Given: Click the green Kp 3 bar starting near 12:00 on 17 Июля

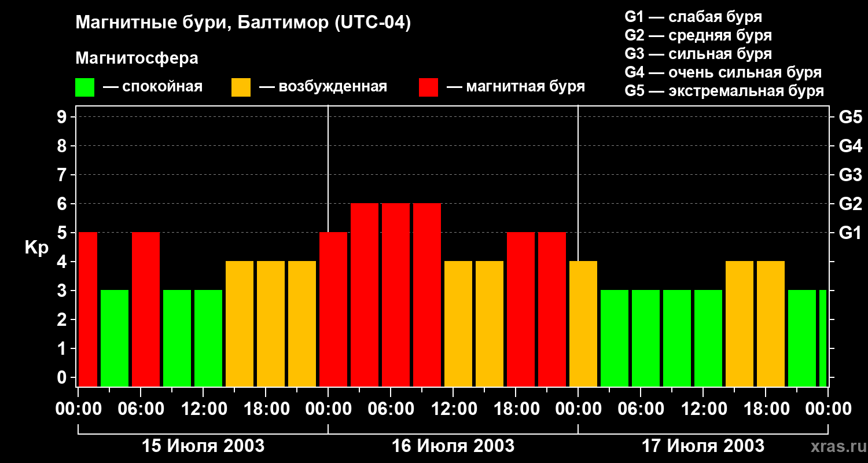Looking at the screenshot, I should point(708,339).
